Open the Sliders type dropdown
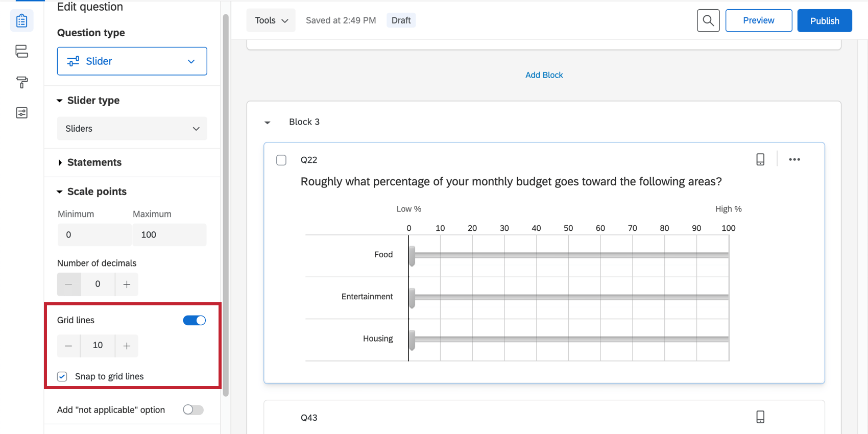Viewport: 868px width, 434px height. pos(132,129)
